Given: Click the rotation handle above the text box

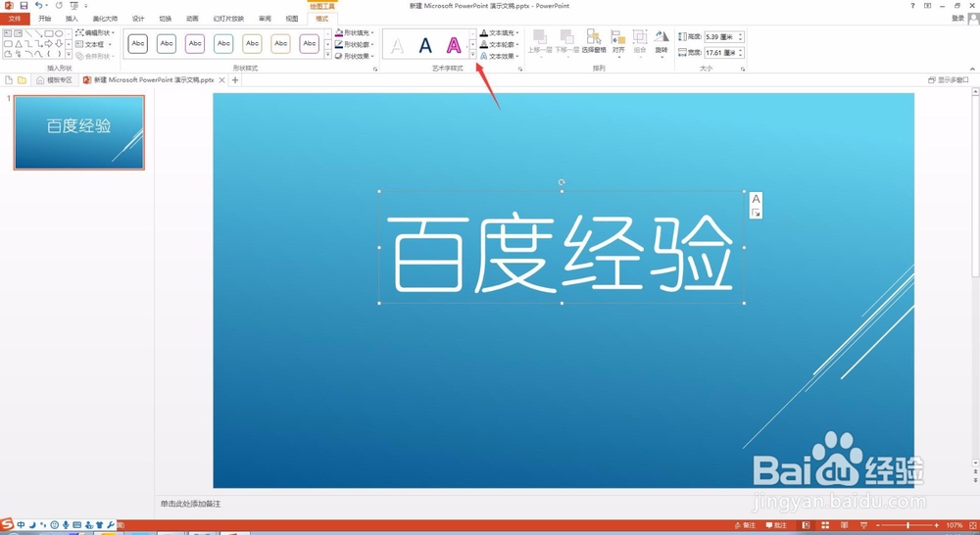Looking at the screenshot, I should coord(562,182).
